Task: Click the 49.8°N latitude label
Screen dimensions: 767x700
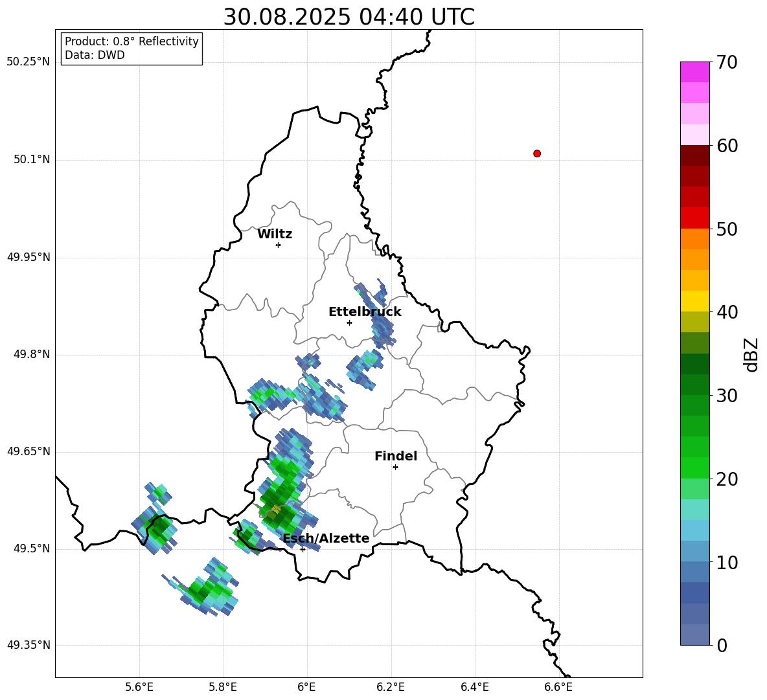Action: (x=32, y=354)
